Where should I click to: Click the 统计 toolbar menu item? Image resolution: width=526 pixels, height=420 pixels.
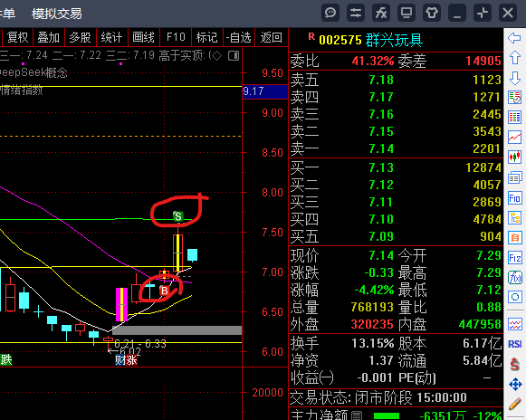[111, 37]
